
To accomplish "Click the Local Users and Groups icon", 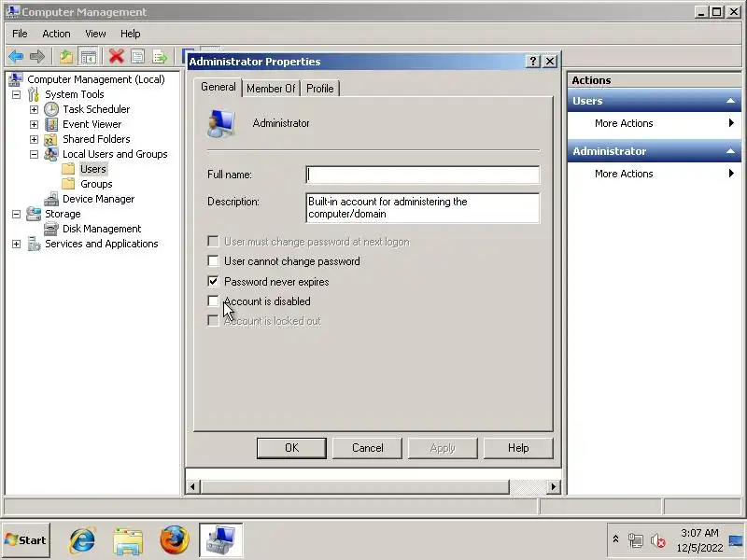I will 51,154.
